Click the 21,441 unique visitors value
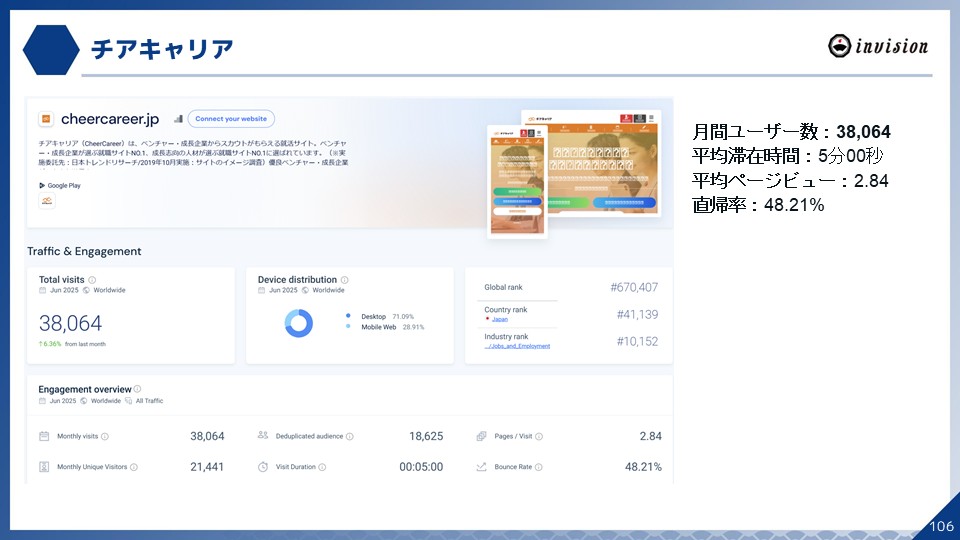Viewport: 960px width, 540px height. tap(207, 467)
